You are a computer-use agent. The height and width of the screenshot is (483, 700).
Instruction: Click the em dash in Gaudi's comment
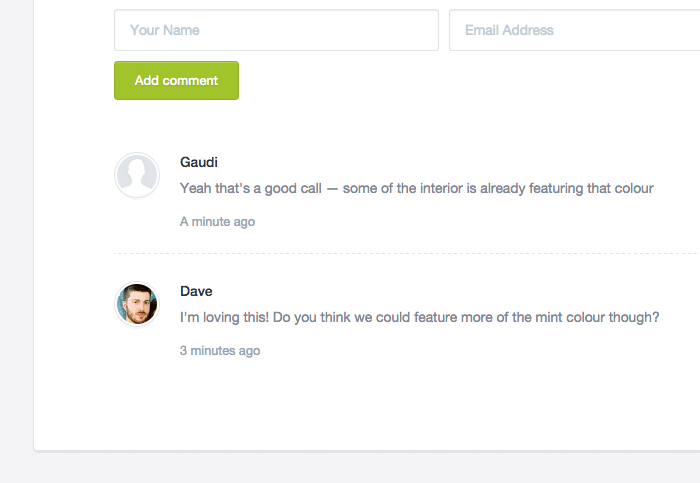(x=332, y=188)
